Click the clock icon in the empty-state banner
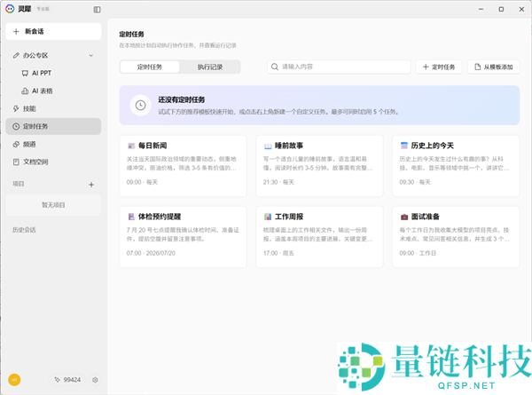 pos(140,106)
